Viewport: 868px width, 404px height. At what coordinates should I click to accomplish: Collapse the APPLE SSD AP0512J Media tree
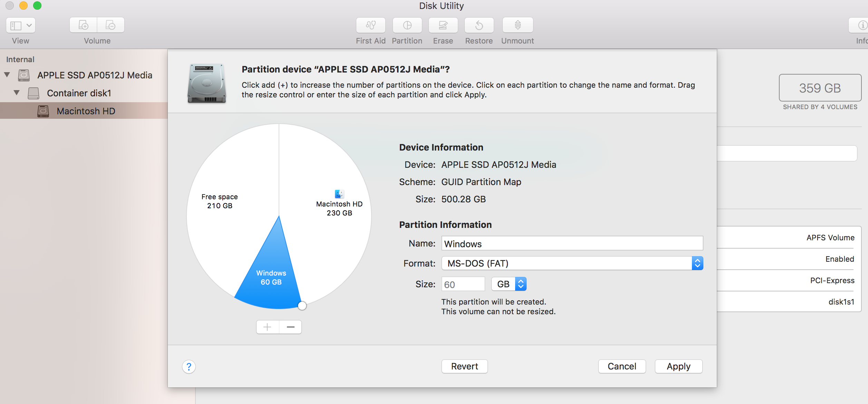(7, 75)
